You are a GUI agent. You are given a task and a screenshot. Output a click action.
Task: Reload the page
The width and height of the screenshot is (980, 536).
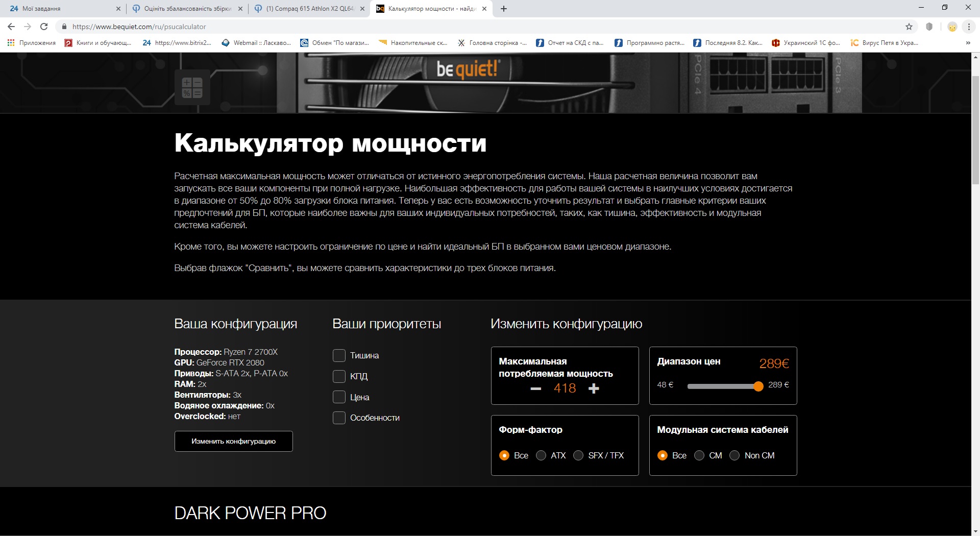(44, 27)
